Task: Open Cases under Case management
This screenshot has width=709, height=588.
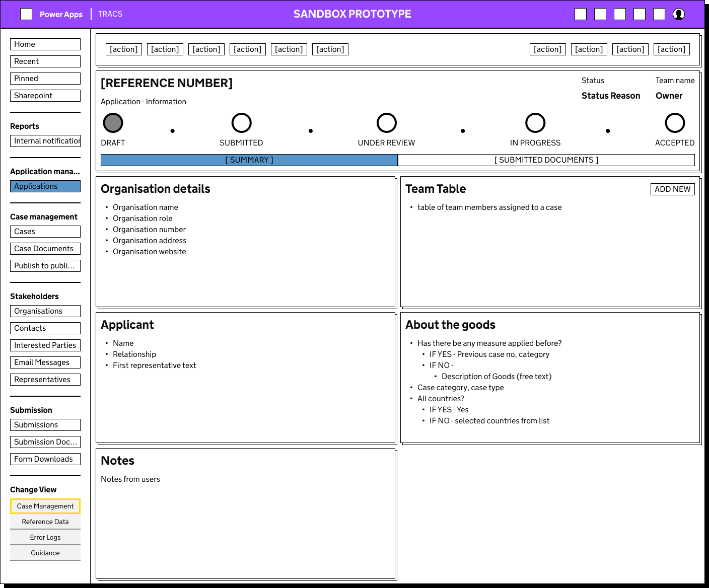Action: coord(45,232)
